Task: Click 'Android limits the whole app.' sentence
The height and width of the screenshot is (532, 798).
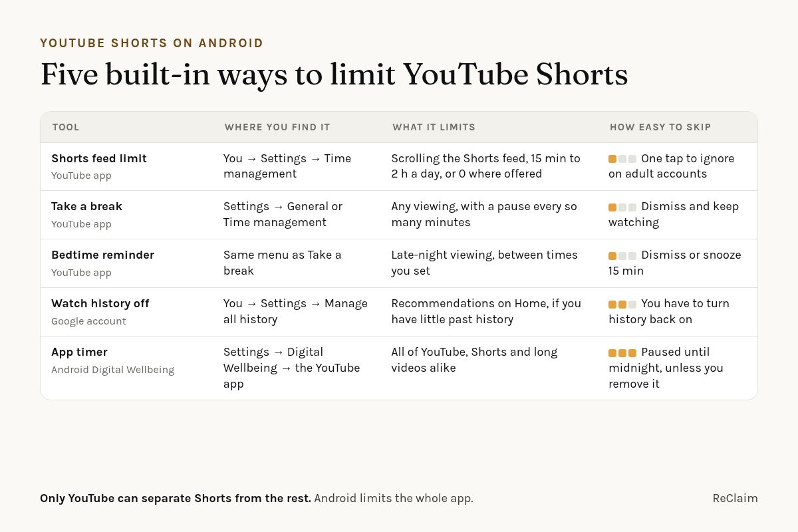Action: tap(394, 498)
